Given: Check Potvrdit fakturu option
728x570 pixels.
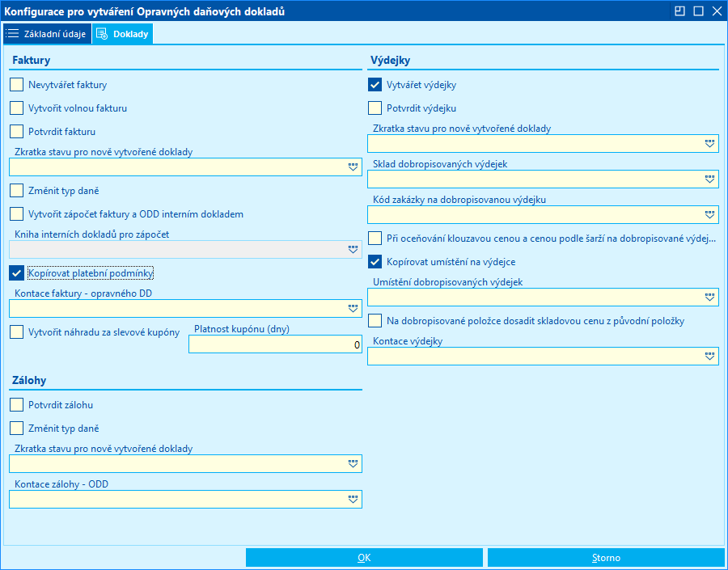Looking at the screenshot, I should (x=17, y=131).
